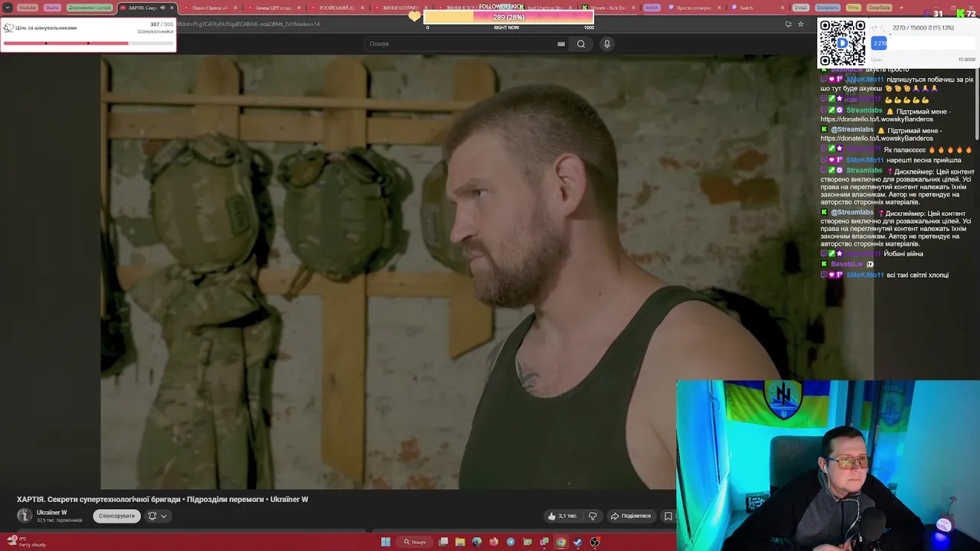Open a new browser tab with plus
The image size is (980, 551).
coord(901,8)
